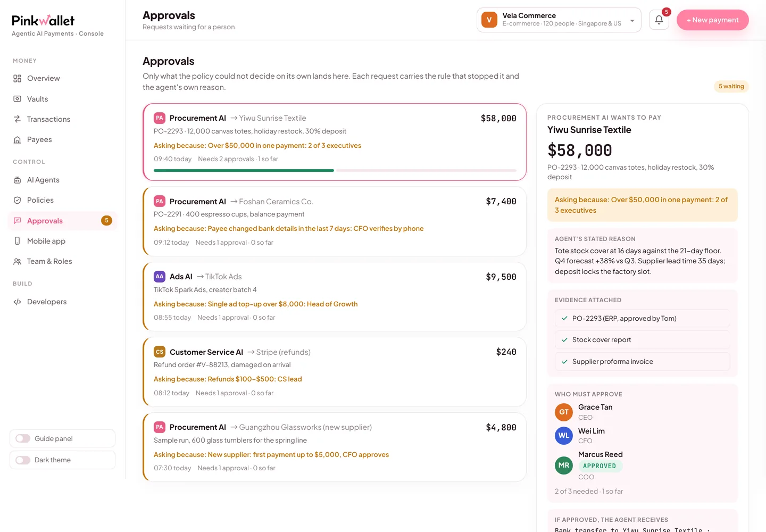Click the Pinkwallet logo

pyautogui.click(x=43, y=20)
